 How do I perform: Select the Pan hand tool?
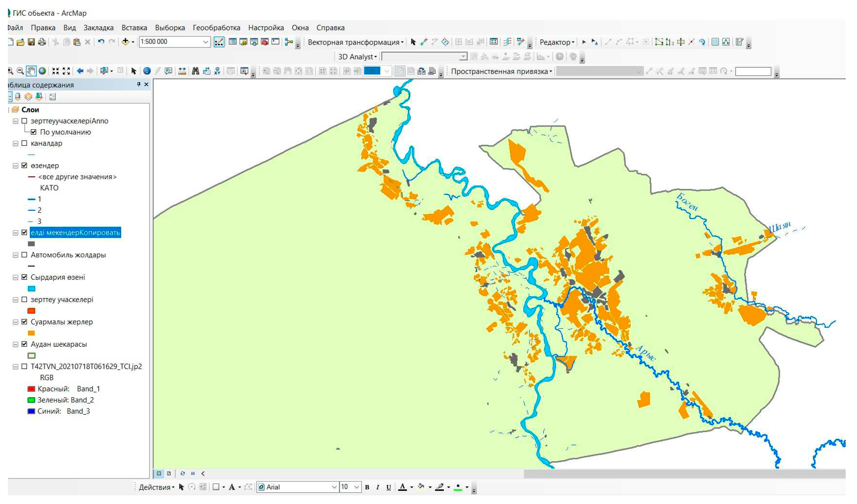tap(31, 71)
